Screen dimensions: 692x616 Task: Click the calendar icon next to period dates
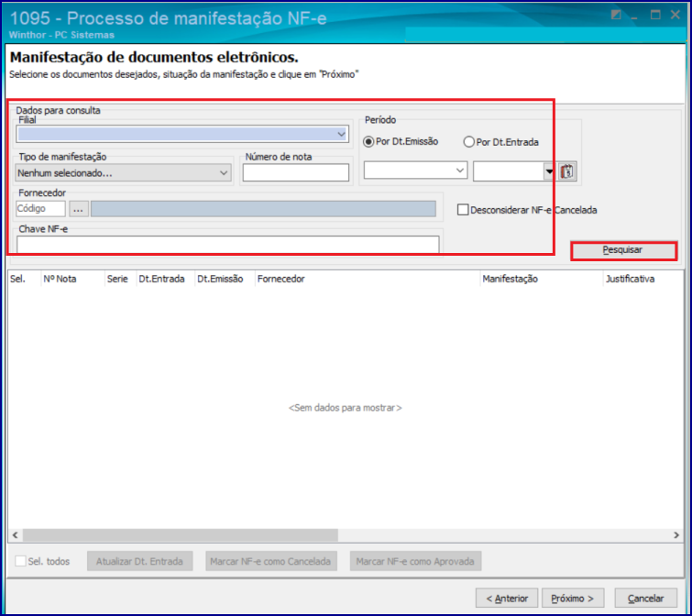point(567,171)
